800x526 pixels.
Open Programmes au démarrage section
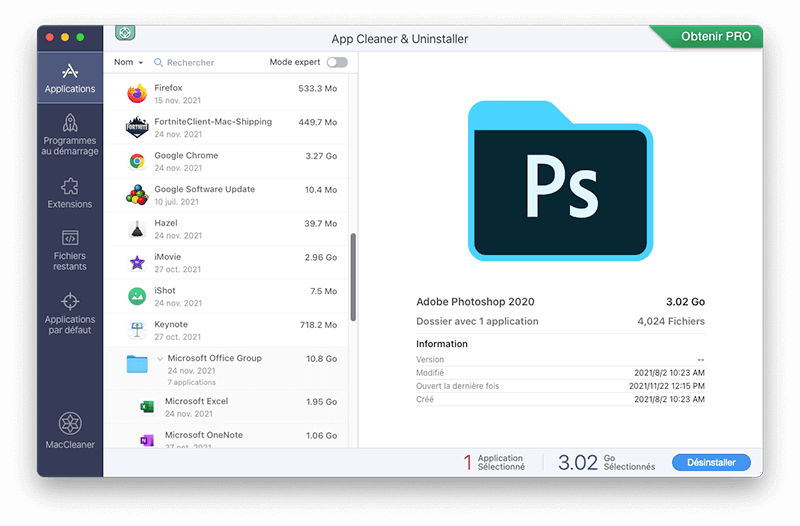pos(70,135)
